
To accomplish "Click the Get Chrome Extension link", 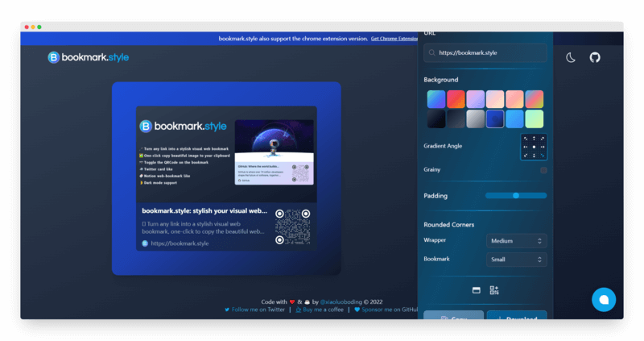I will (394, 38).
